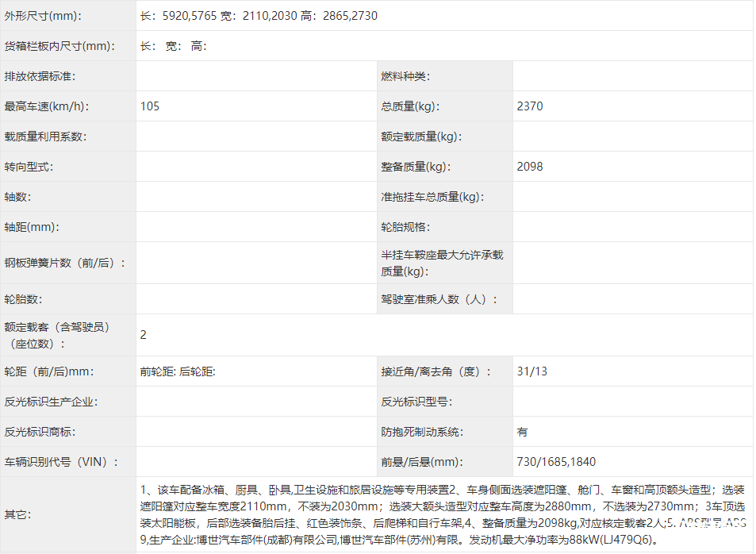Click the 排放依据标准 label
The width and height of the screenshot is (756, 554).
pos(40,76)
